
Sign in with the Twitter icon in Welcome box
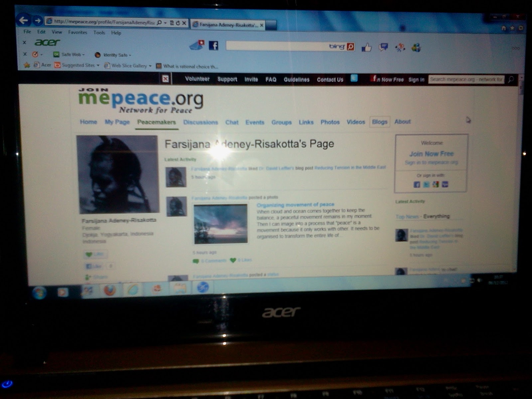[426, 185]
